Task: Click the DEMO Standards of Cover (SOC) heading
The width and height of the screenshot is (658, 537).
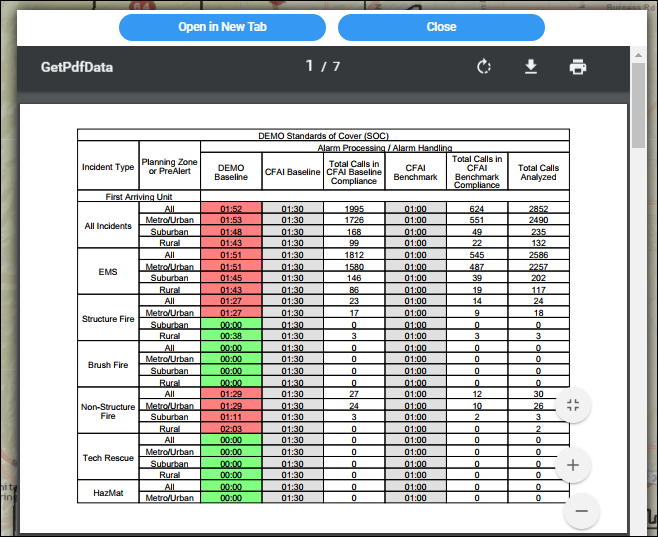Action: point(323,136)
